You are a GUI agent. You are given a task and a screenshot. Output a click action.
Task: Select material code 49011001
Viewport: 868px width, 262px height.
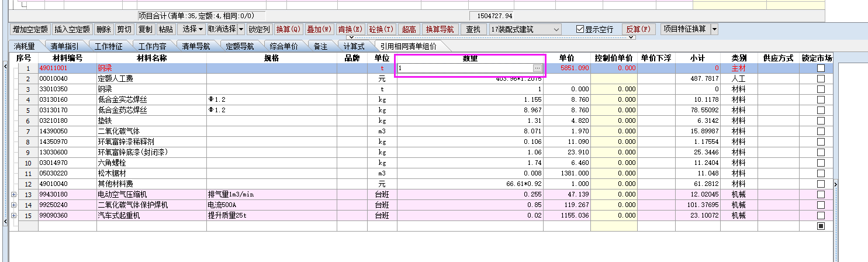67,68
